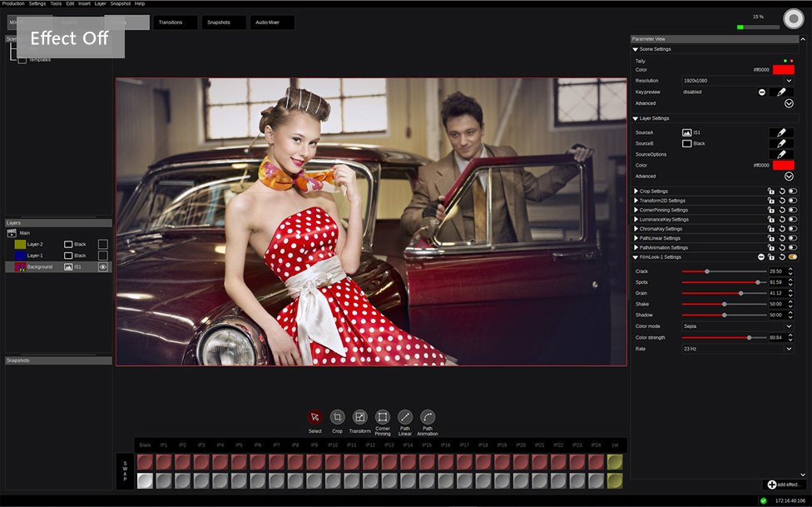
Task: Open the Color mode Sepia dropdown
Action: tap(789, 326)
